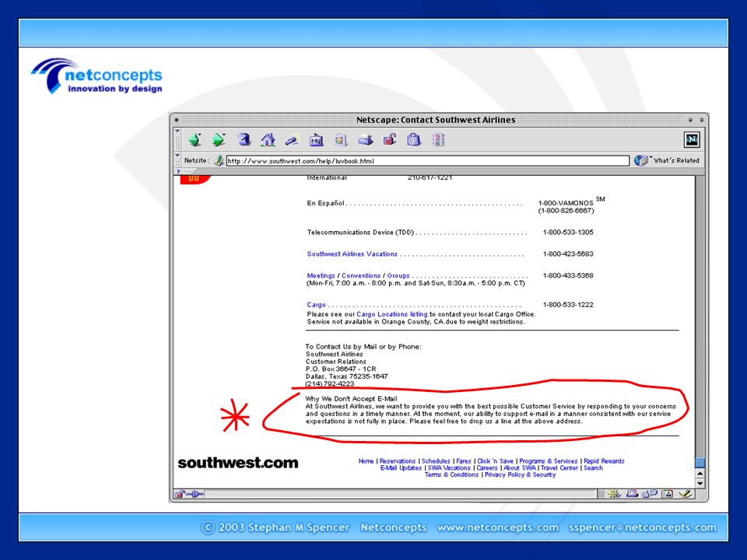Open the Search flashlight icon
The image size is (747, 560).
pyautogui.click(x=292, y=140)
